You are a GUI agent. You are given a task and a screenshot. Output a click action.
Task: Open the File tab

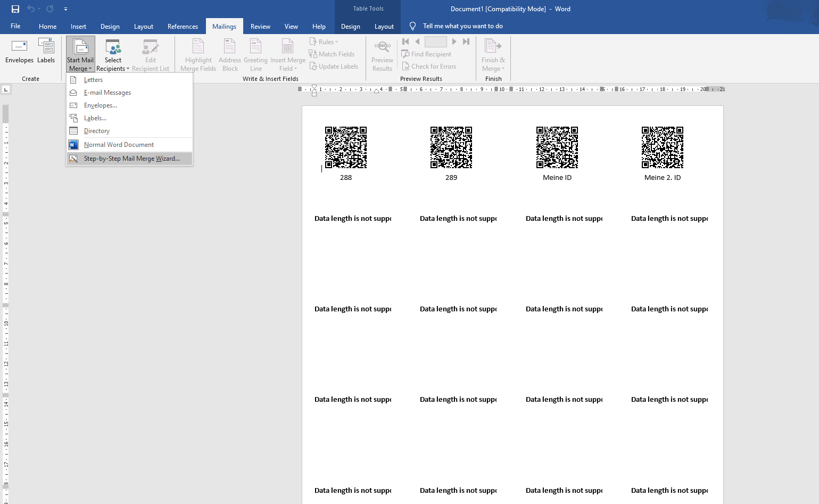coord(15,26)
